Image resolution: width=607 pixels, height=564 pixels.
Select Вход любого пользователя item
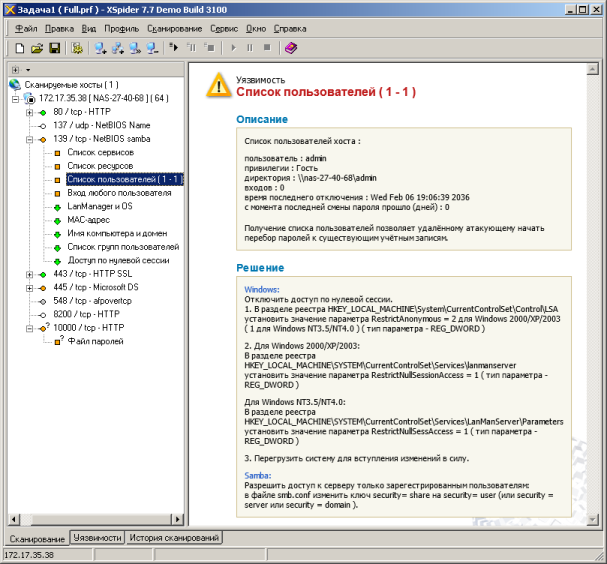point(119,193)
